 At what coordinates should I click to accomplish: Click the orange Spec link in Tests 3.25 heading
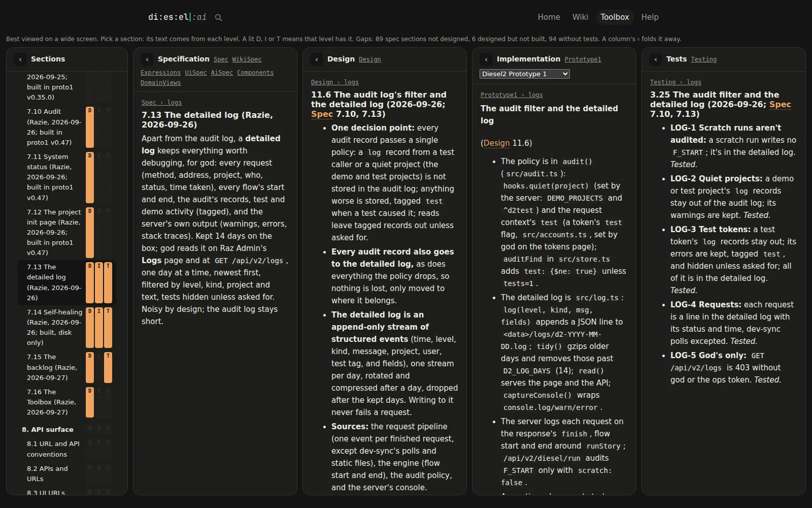(780, 105)
